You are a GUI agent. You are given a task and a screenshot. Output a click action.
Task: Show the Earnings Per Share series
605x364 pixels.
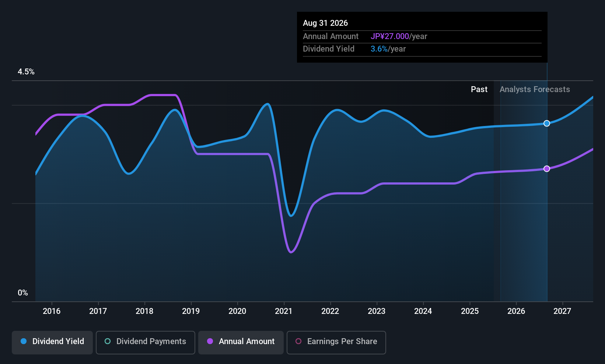point(336,343)
